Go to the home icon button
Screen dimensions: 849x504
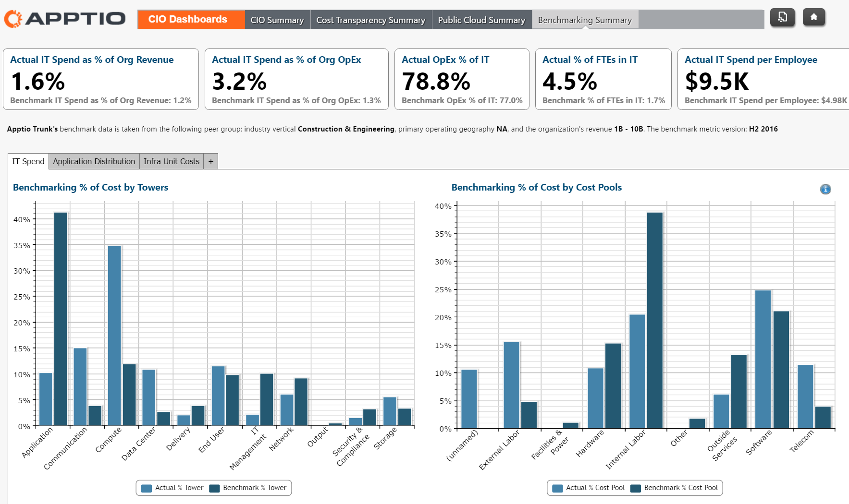click(x=813, y=17)
